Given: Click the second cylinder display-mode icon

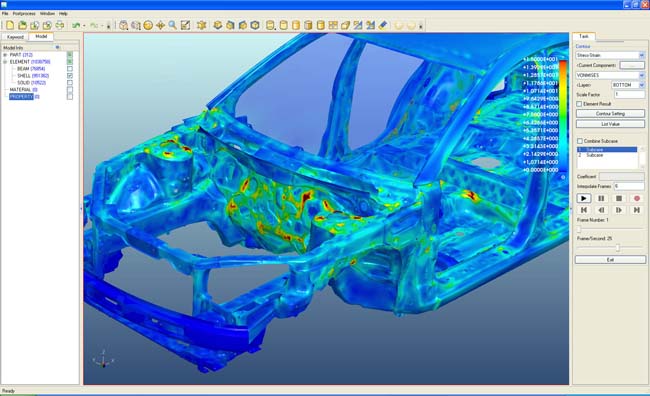Looking at the screenshot, I should 284,26.
